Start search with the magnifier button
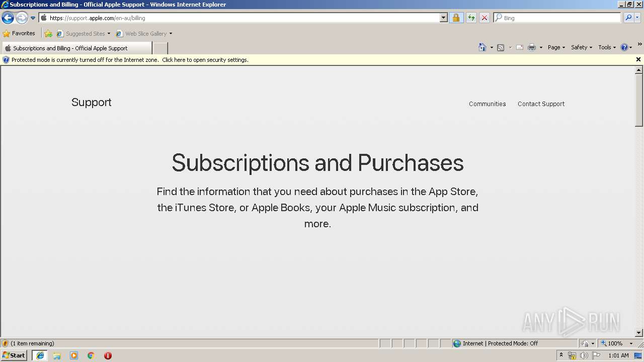 tap(628, 18)
